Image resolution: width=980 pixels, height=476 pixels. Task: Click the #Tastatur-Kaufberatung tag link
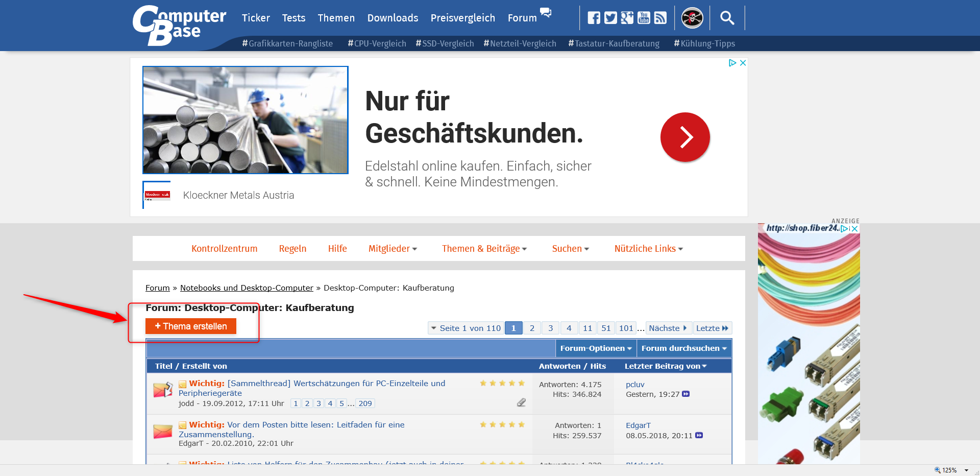point(614,43)
